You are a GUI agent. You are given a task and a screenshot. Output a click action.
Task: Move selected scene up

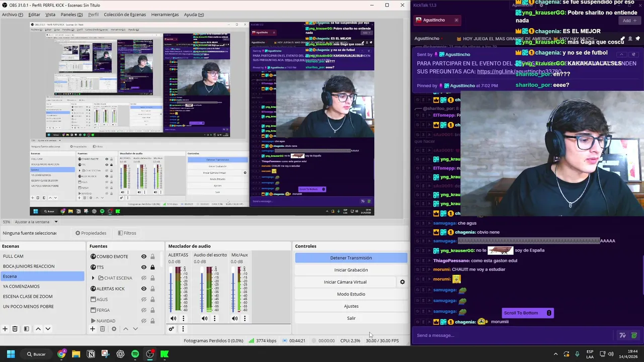38,329
